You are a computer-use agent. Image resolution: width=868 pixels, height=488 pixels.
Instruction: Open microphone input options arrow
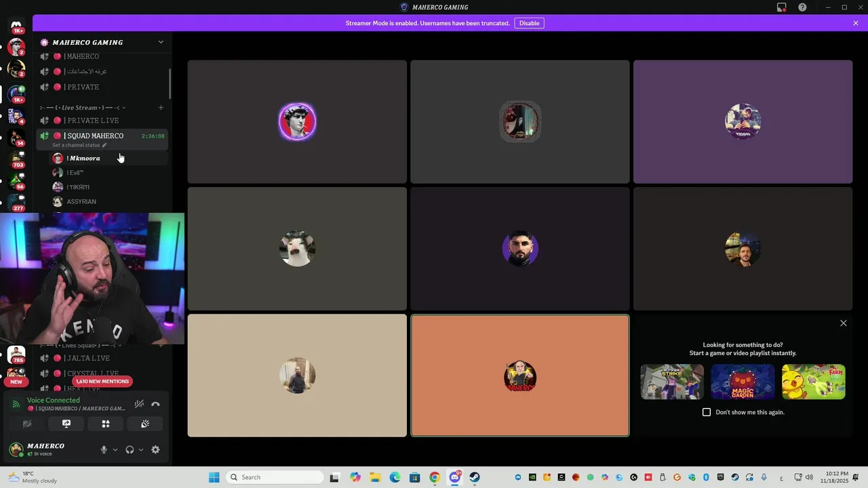115,449
